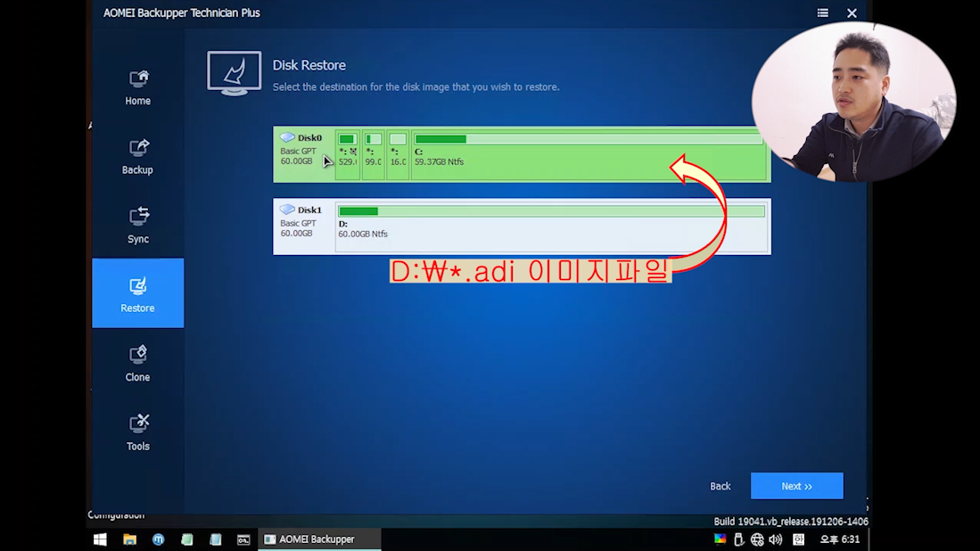This screenshot has width=980, height=551.
Task: Click the Disk0 drive icon
Action: point(287,137)
